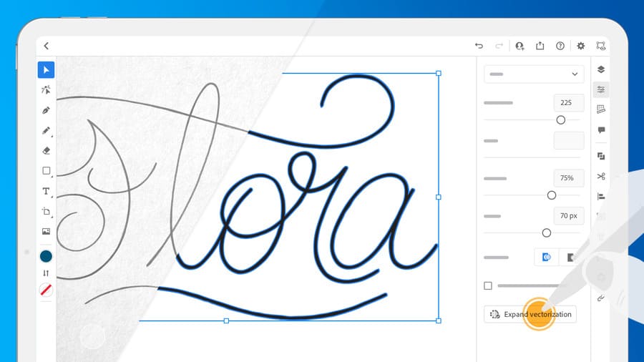Activate the Type tool

(46, 191)
